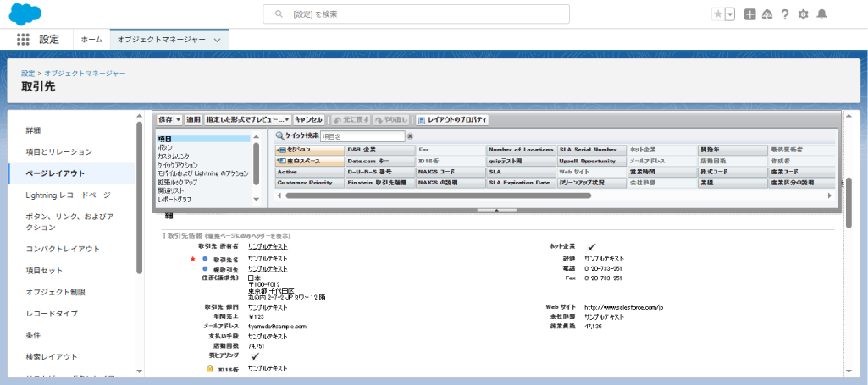Switch to the オブジェクトマネージャー tab
Viewport: 868px width, 385px height.
(x=162, y=40)
